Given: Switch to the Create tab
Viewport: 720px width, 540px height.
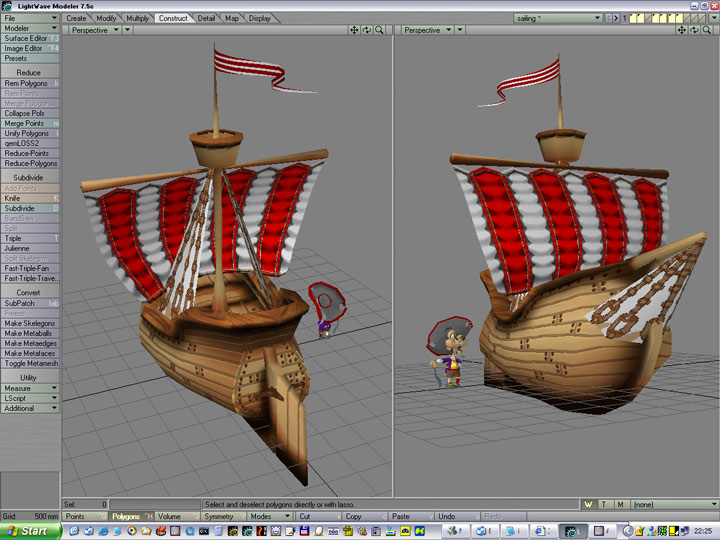Looking at the screenshot, I should coord(76,18).
